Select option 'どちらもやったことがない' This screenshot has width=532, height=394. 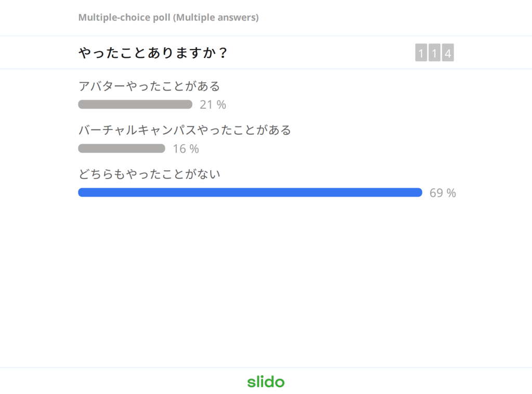tap(149, 174)
